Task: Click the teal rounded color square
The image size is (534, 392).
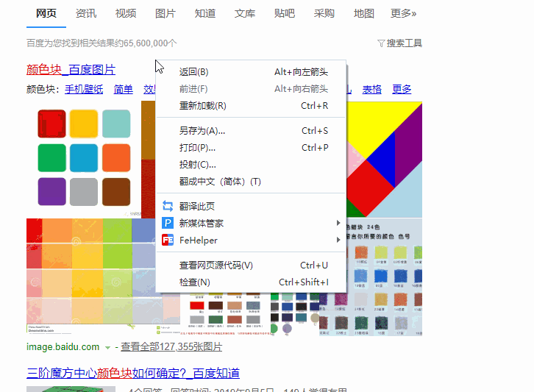Action: 116,124
